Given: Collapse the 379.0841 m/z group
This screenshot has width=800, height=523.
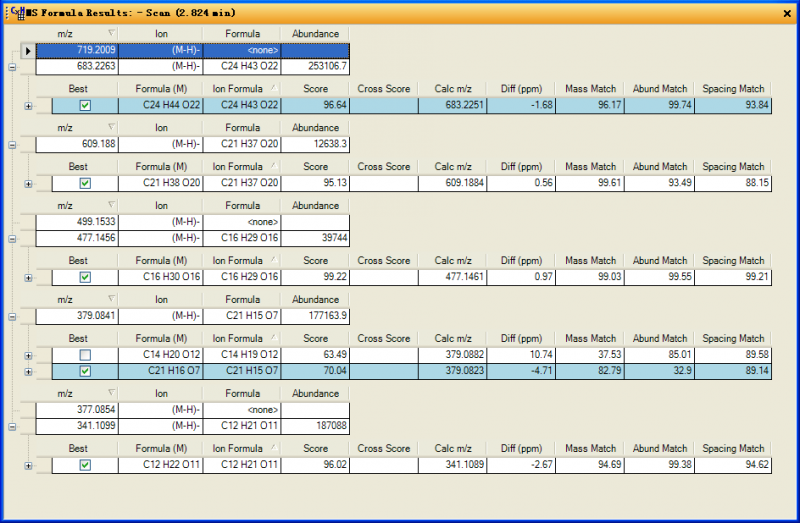Looking at the screenshot, I should click(12, 317).
